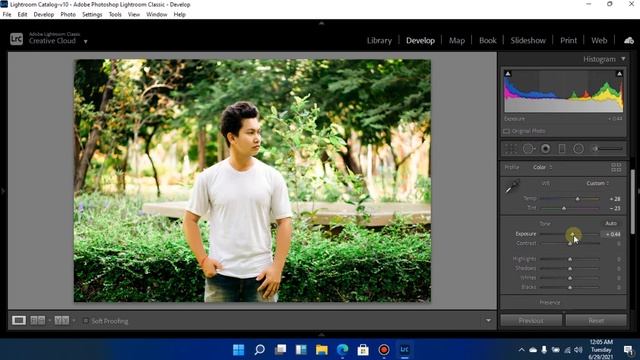Switch to Loupe view mode
640x360 pixels.
[18, 320]
